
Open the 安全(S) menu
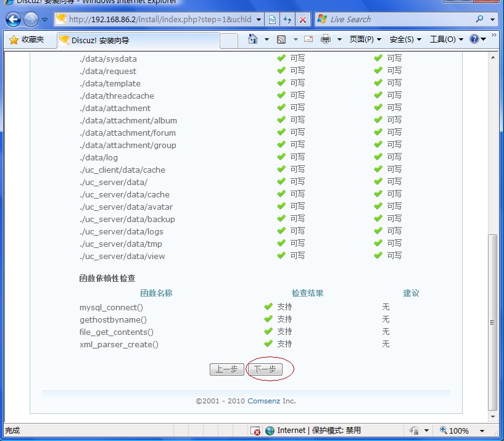[405, 39]
